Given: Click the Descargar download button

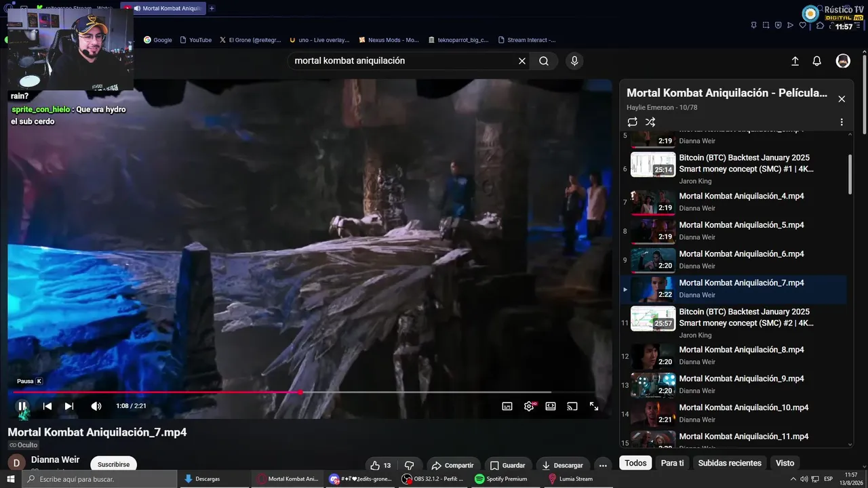Looking at the screenshot, I should point(563,466).
